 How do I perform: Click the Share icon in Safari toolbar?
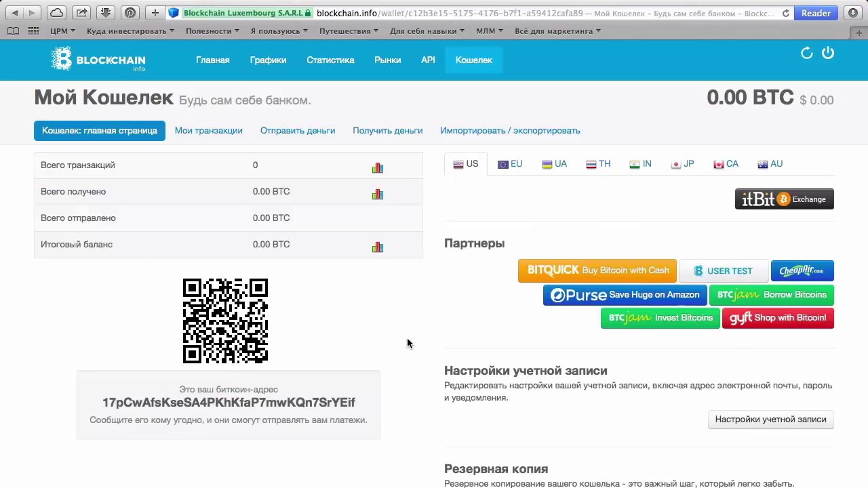[x=81, y=13]
